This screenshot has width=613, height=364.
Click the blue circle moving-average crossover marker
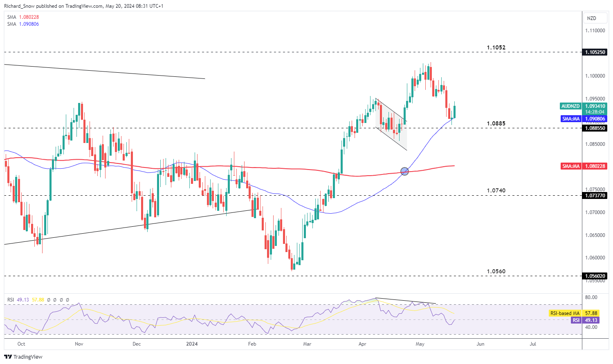click(x=404, y=171)
